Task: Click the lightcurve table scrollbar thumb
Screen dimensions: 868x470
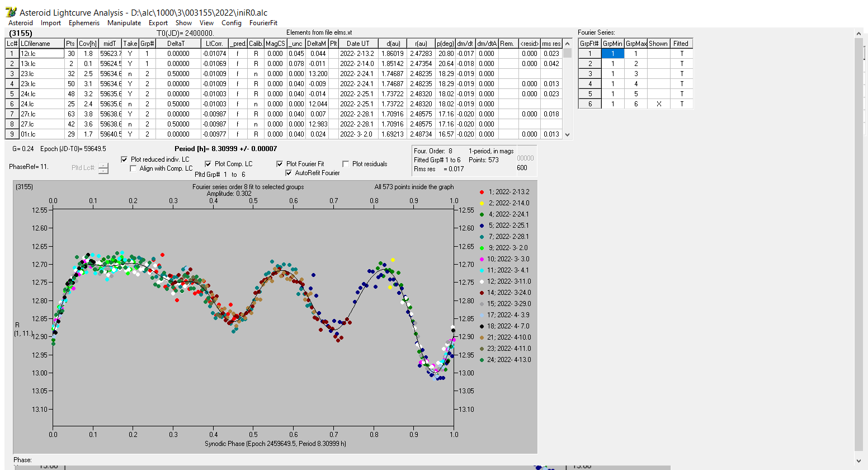Action: pos(568,53)
